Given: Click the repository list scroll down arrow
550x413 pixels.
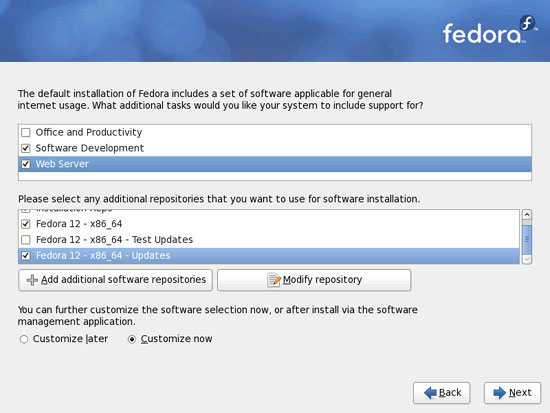Looking at the screenshot, I should pos(527,259).
